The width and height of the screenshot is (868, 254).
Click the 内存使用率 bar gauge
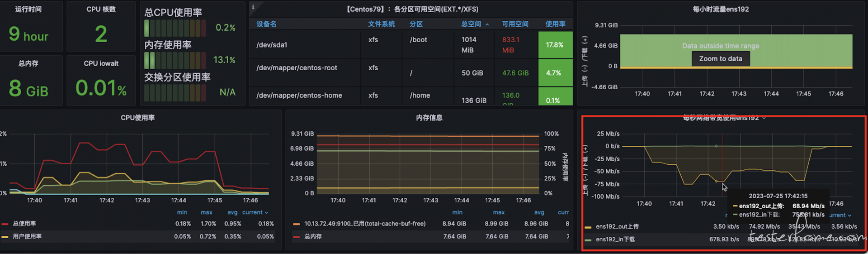tap(175, 60)
